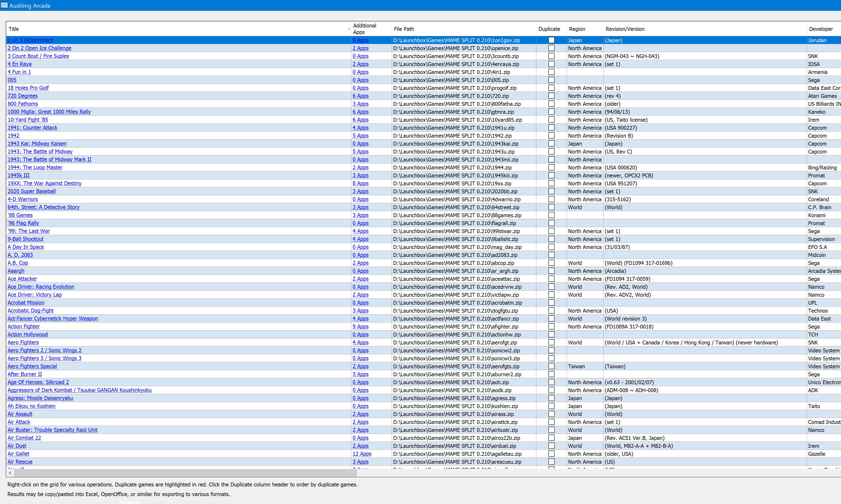This screenshot has height=504, width=841.
Task: Open Air Buster: Trouble Specialty Raid Unit link
Action: pyautogui.click(x=53, y=430)
